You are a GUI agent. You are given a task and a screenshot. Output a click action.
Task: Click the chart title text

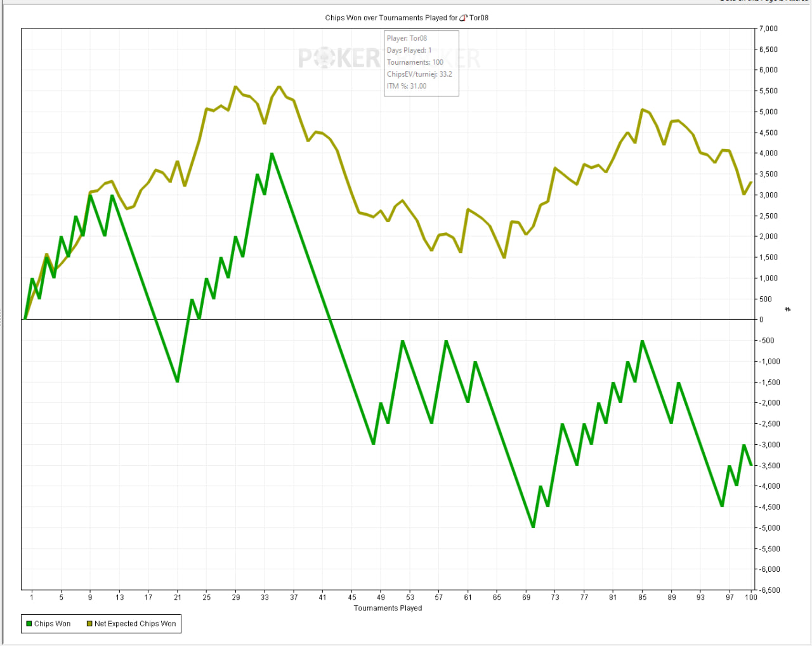pos(391,18)
